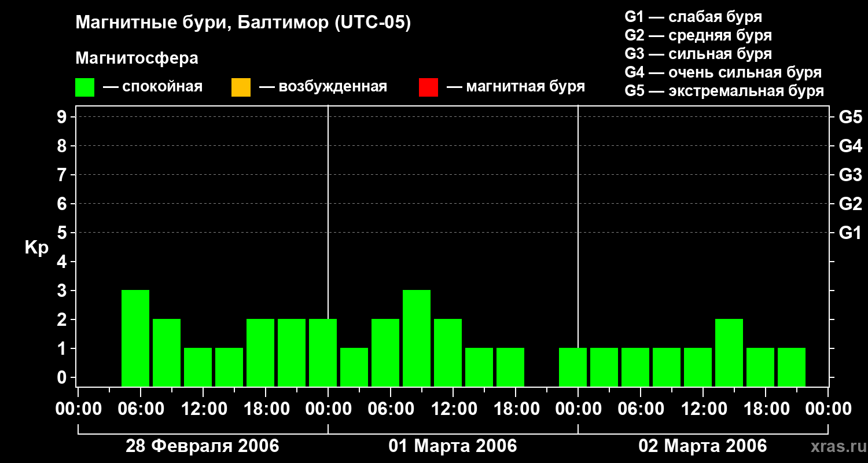Click the '01 Марта 2006' date label

click(x=453, y=446)
